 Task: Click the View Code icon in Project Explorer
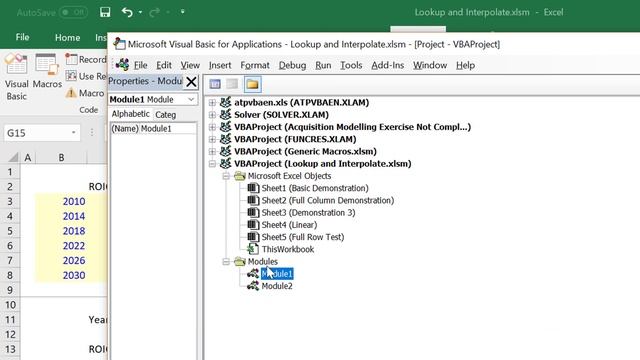pyautogui.click(x=215, y=84)
